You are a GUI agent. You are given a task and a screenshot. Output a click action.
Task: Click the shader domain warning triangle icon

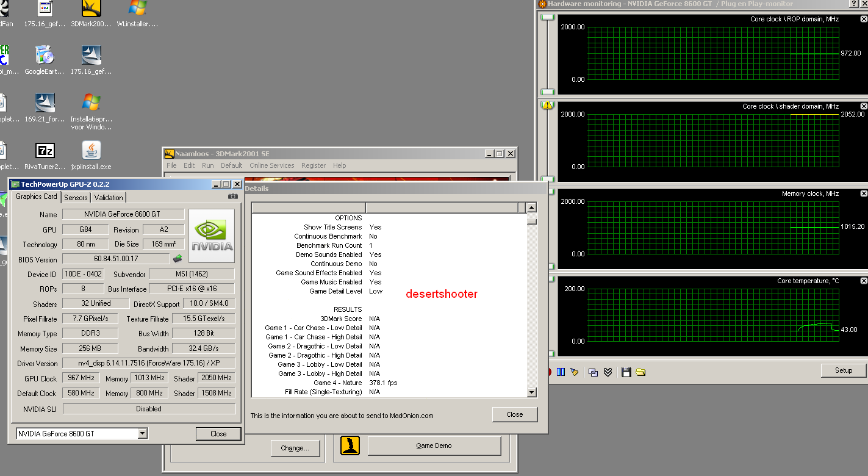pos(547,105)
